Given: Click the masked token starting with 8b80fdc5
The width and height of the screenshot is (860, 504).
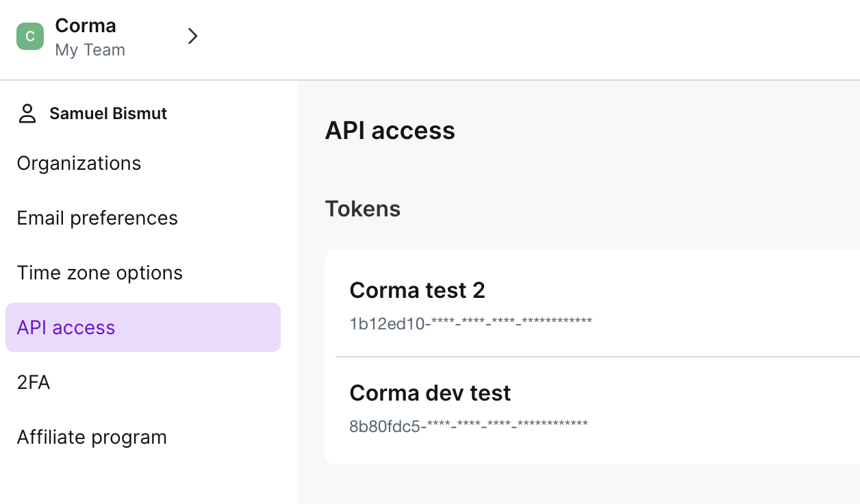Looking at the screenshot, I should (x=468, y=425).
